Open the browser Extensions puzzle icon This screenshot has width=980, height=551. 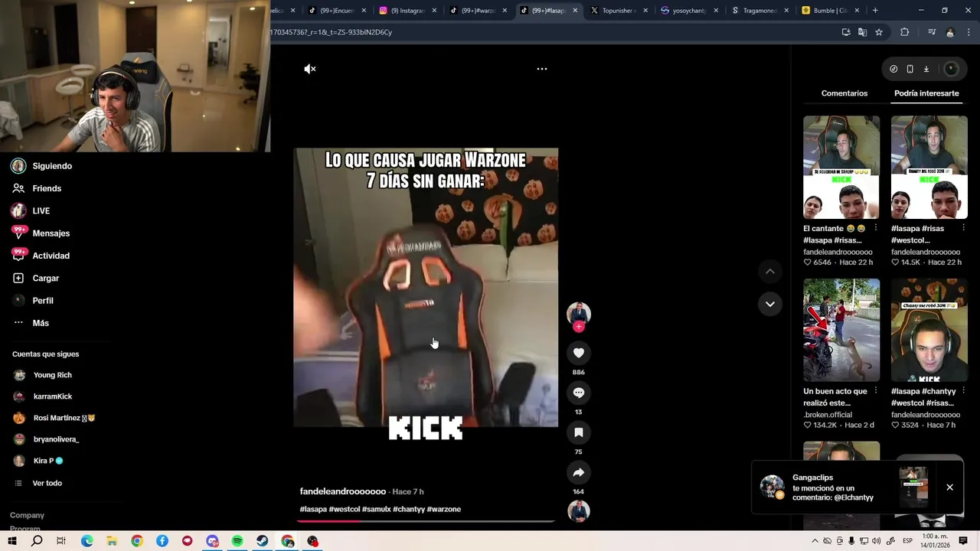coord(904,32)
